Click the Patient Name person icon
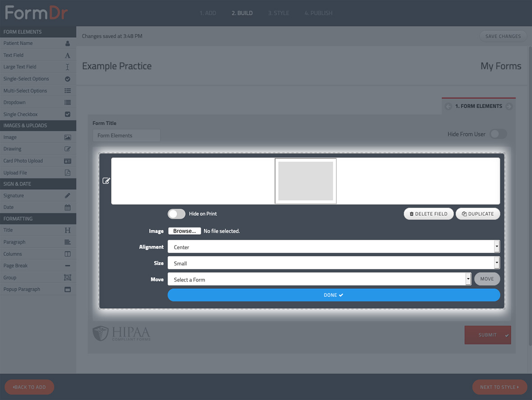Viewport: 532px width, 400px height. (x=68, y=43)
